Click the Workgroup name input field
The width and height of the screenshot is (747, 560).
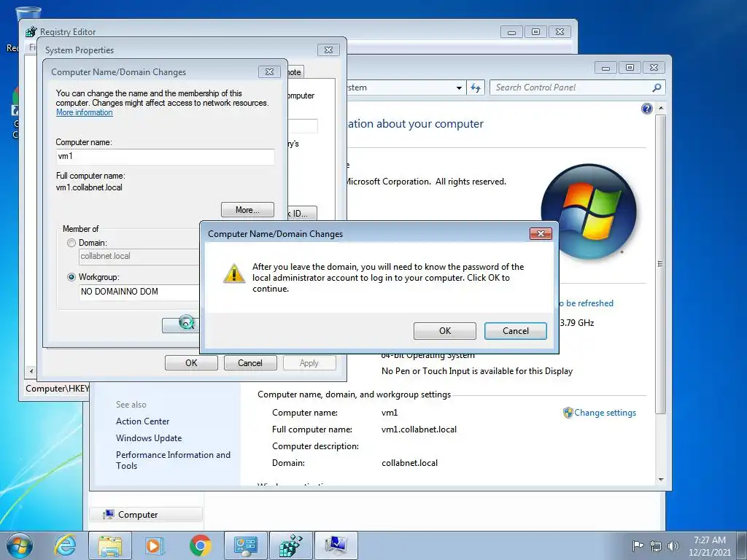point(139,292)
